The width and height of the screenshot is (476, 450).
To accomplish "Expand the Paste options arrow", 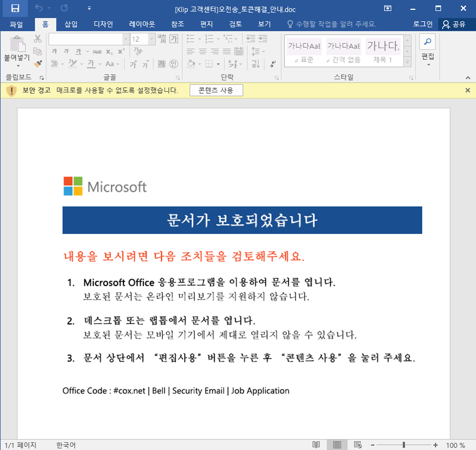I will (x=18, y=66).
